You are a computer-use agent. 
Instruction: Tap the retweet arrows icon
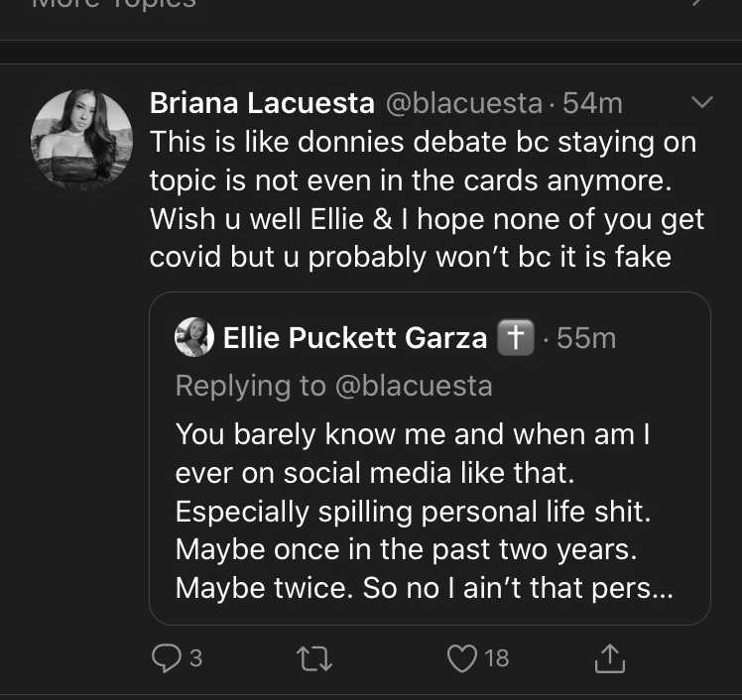click(x=314, y=658)
